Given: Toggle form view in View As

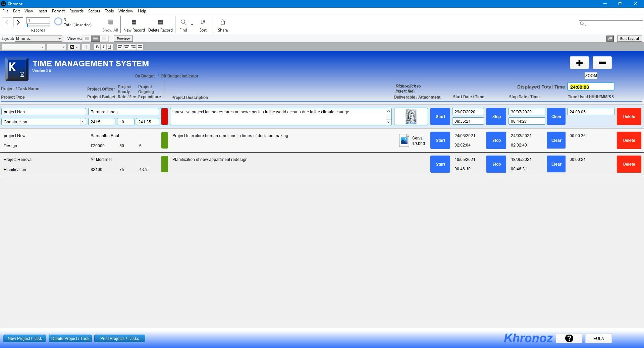Looking at the screenshot, I should click(x=96, y=39).
